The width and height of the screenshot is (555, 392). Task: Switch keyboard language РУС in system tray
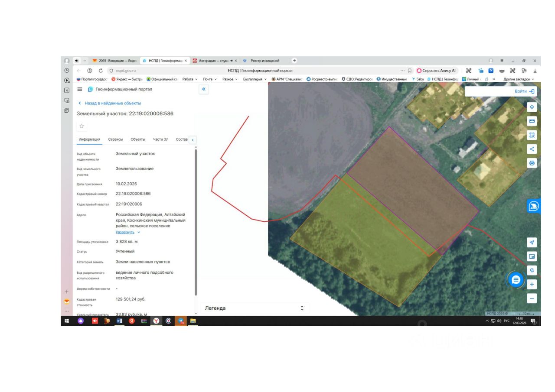(x=506, y=321)
